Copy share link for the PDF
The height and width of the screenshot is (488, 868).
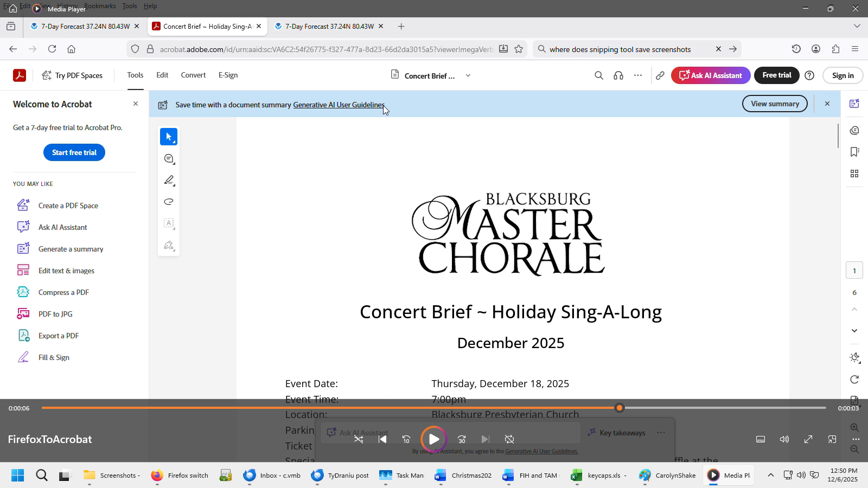(660, 75)
